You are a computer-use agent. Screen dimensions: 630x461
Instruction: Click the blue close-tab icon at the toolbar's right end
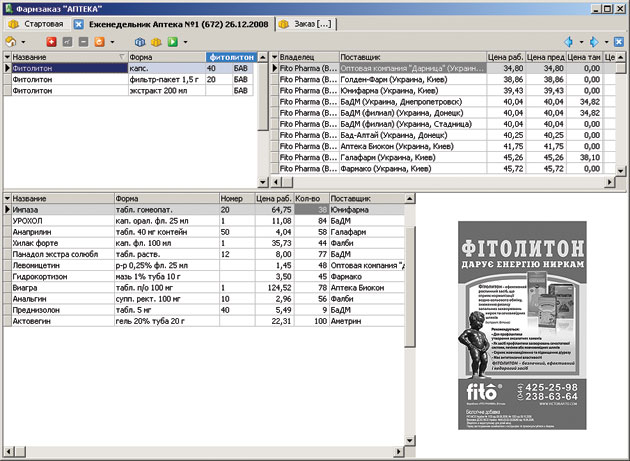click(x=619, y=41)
